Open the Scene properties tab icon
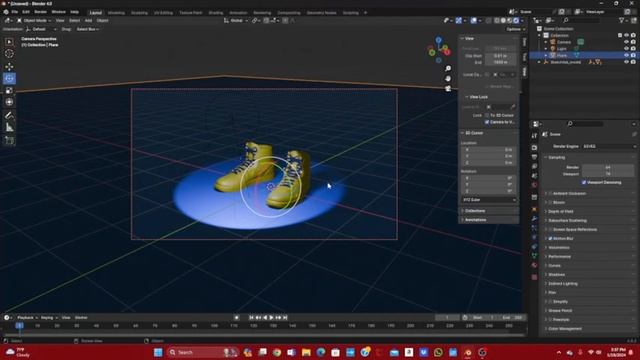 [535, 176]
